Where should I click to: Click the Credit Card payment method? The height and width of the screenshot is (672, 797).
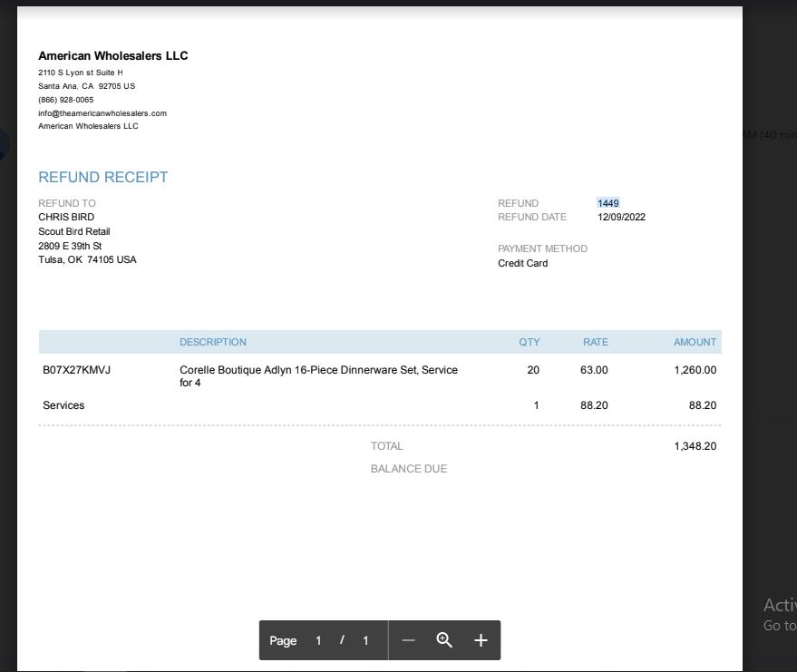[522, 263]
